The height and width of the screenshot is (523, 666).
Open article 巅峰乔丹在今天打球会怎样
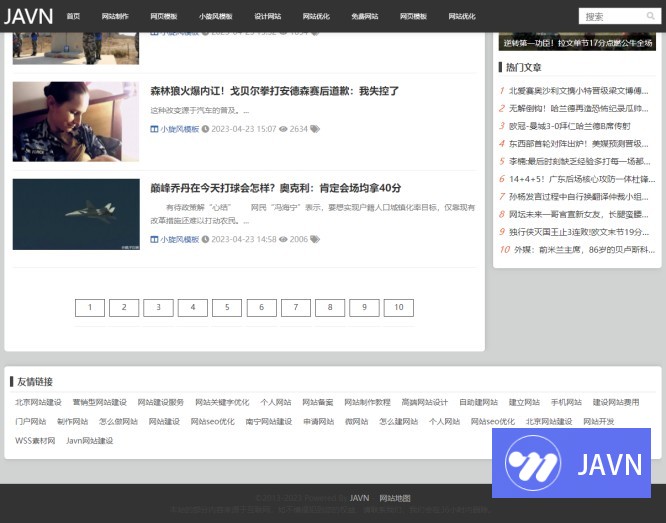click(x=276, y=188)
